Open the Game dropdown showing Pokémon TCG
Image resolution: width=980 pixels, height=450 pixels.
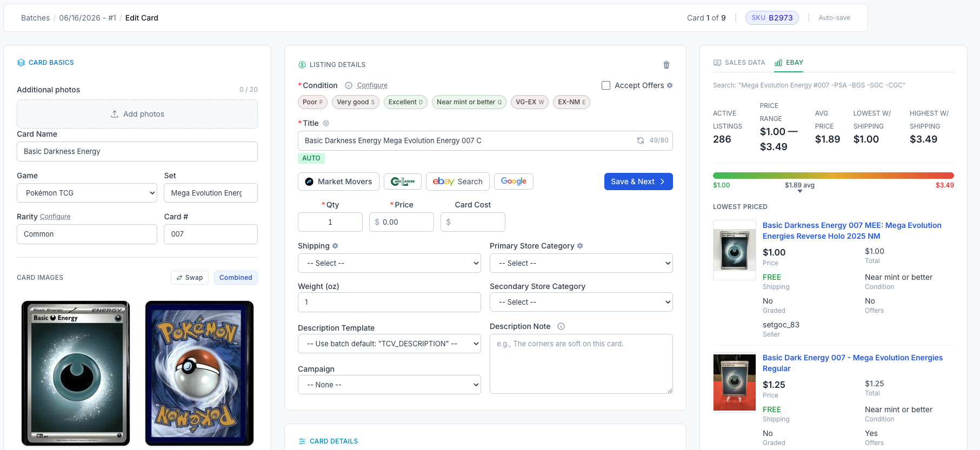[x=87, y=193]
